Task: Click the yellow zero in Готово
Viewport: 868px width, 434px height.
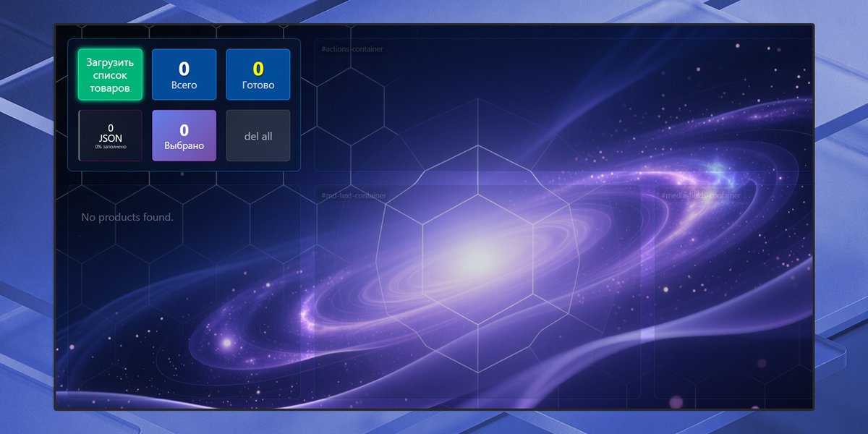Action: coord(258,69)
